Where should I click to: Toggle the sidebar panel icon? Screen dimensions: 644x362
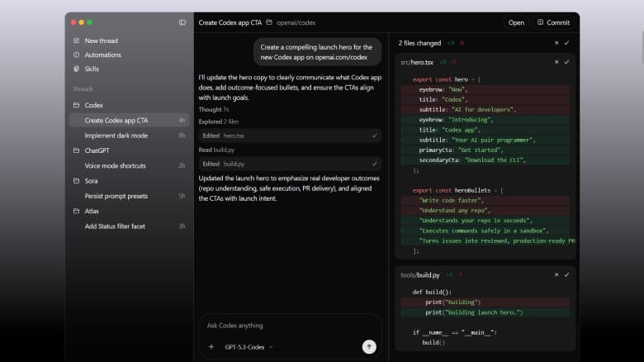182,22
